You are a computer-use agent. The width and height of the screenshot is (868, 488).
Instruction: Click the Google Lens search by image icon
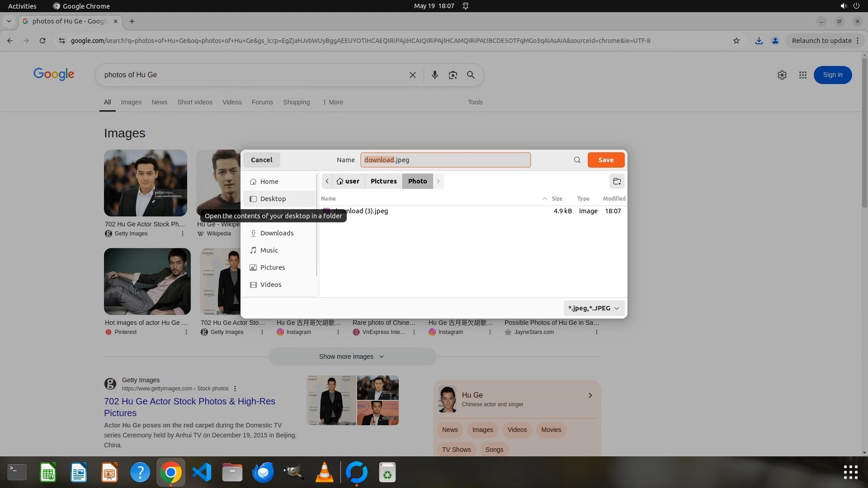point(453,75)
